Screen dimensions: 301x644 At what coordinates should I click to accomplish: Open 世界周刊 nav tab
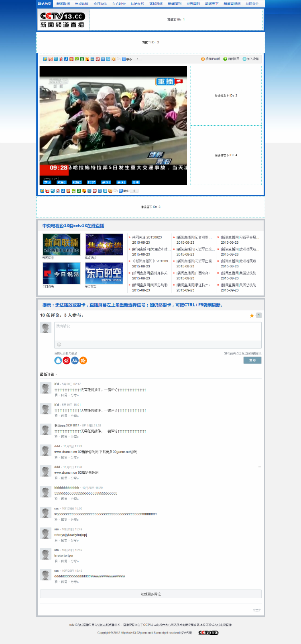(193, 4)
